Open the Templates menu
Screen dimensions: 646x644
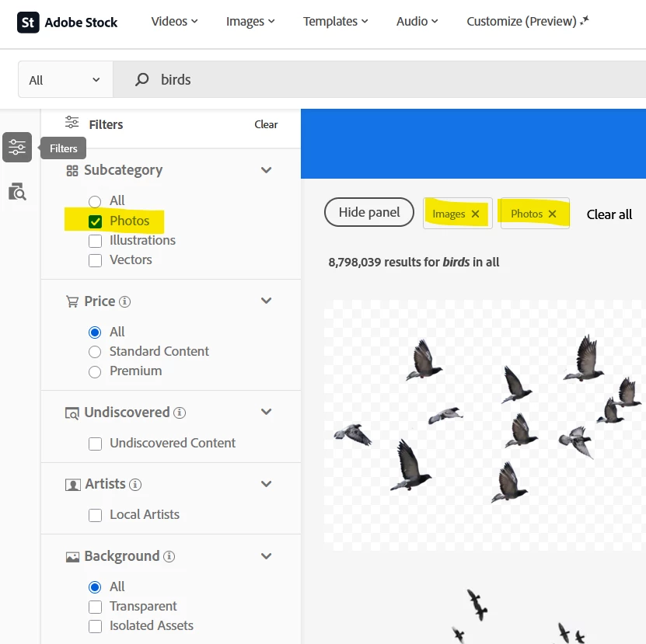335,22
